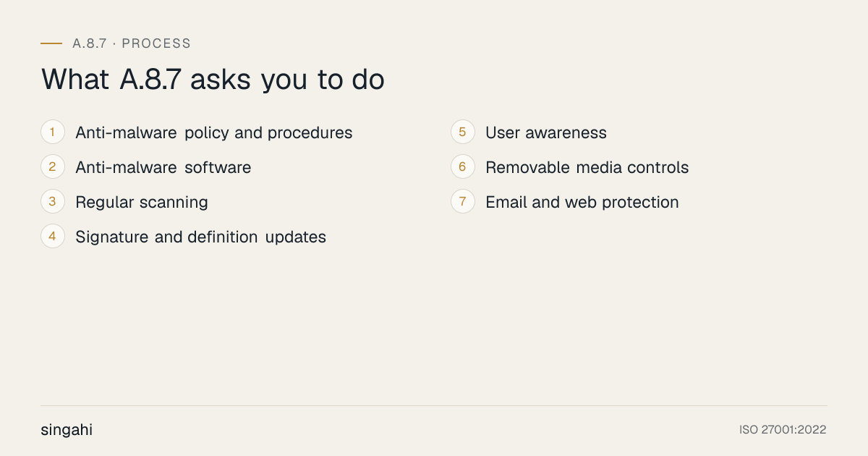Select "Removable media controls" text
Image resolution: width=868 pixels, height=456 pixels.
[587, 168]
